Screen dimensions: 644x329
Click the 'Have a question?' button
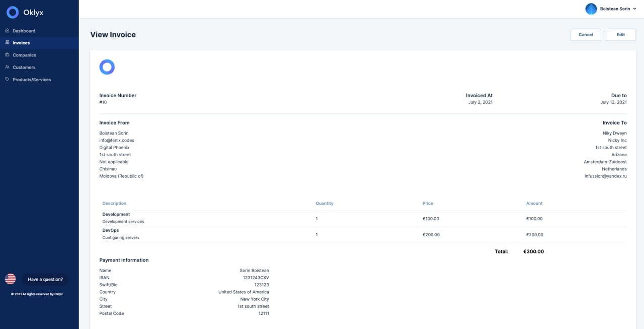pos(45,279)
